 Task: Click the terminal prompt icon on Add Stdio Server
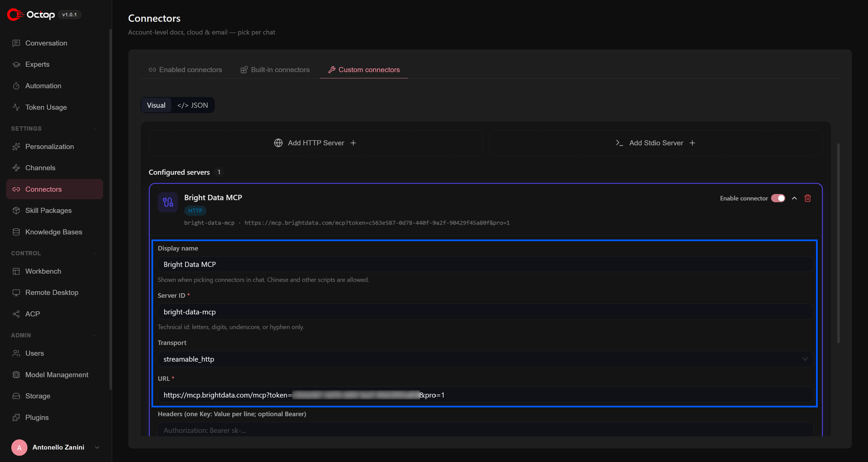pyautogui.click(x=619, y=143)
